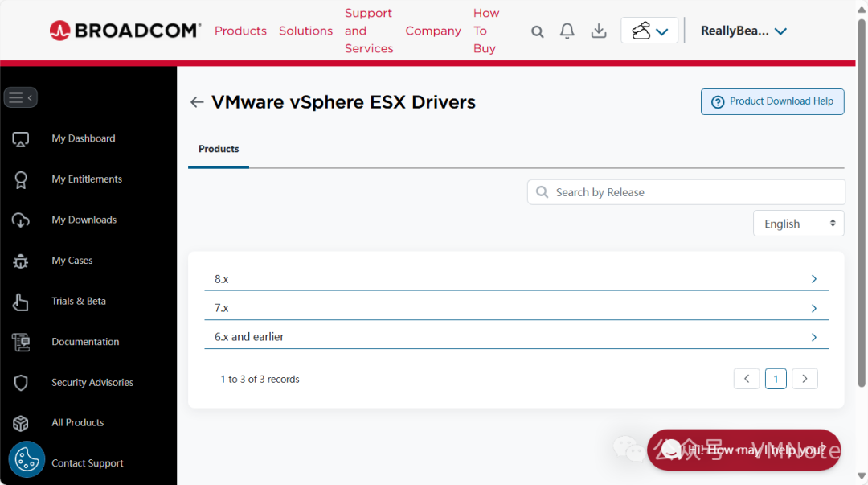Click the Documentation icon in sidebar
The height and width of the screenshot is (485, 868).
(20, 342)
